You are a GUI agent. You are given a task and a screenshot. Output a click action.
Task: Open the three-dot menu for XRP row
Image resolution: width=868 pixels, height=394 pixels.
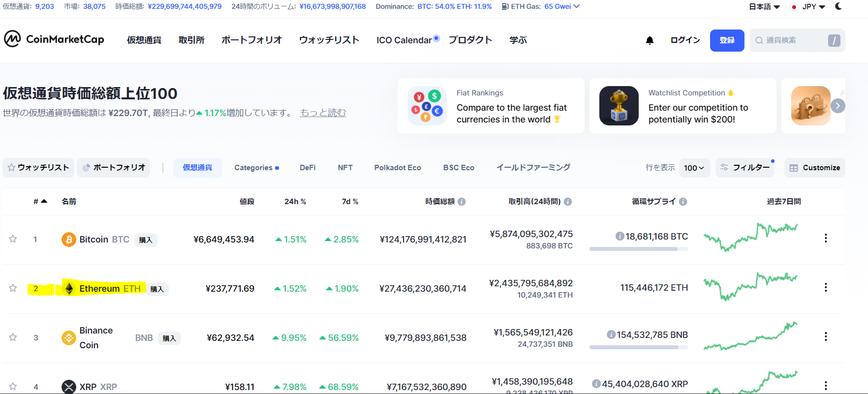826,386
